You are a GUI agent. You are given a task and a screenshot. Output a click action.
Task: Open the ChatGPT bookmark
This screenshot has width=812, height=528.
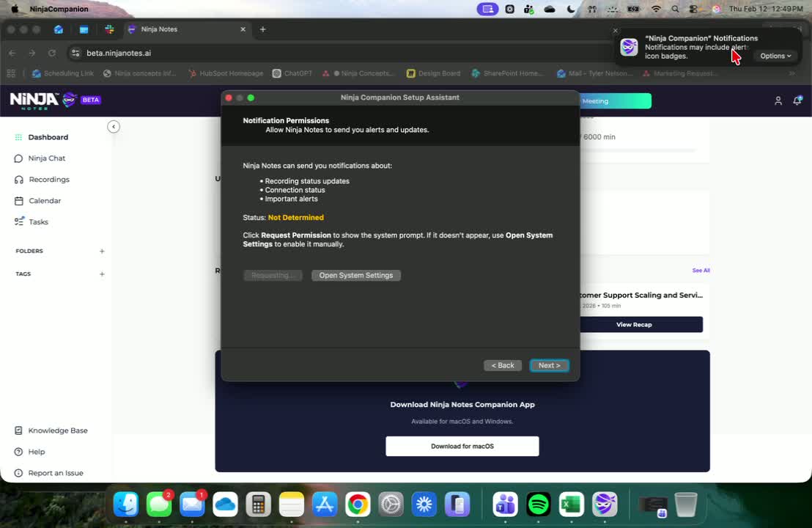click(292, 73)
